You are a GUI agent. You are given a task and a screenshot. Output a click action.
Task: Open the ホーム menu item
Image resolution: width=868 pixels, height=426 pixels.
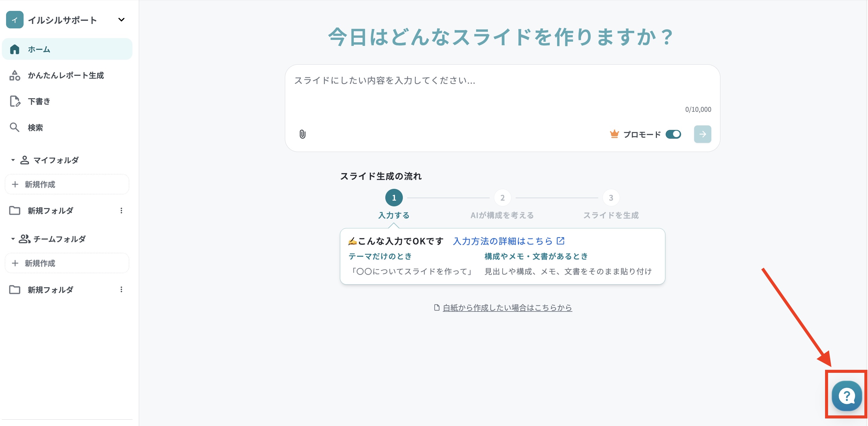tap(67, 49)
